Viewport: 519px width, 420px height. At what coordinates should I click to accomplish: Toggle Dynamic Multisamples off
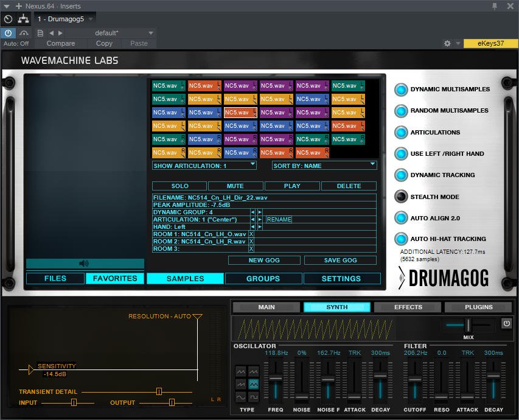point(401,89)
